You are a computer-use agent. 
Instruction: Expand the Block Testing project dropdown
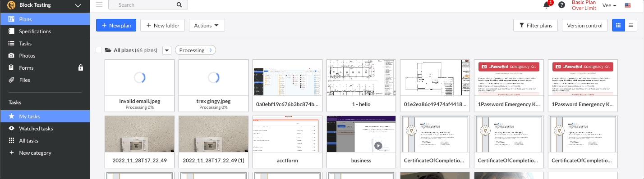(x=78, y=5)
